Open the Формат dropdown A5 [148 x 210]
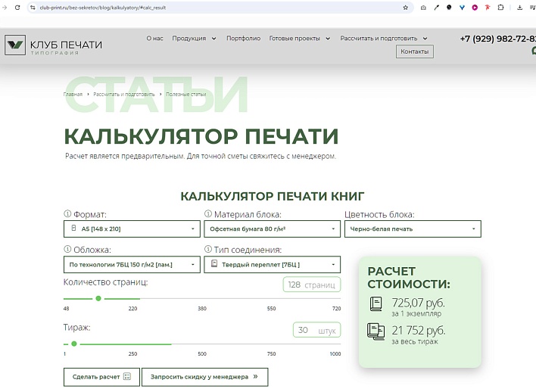Viewport: 536px width, 392px height. tap(132, 229)
